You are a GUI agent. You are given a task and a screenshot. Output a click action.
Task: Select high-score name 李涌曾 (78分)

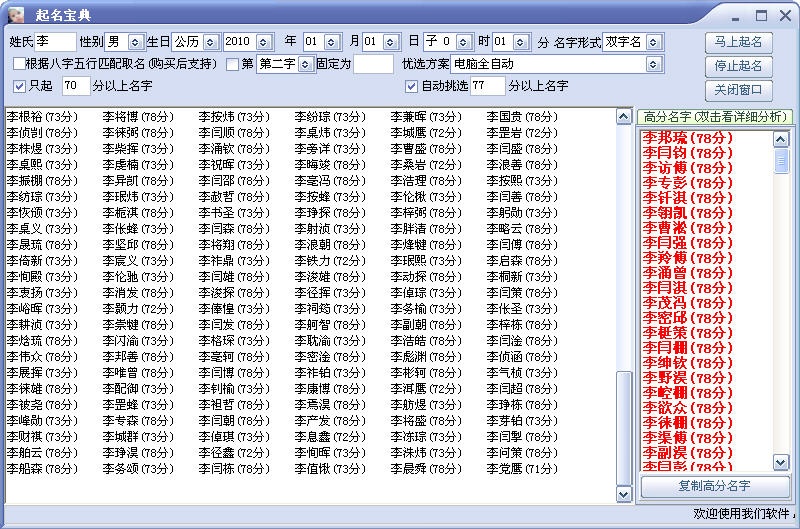pos(687,272)
